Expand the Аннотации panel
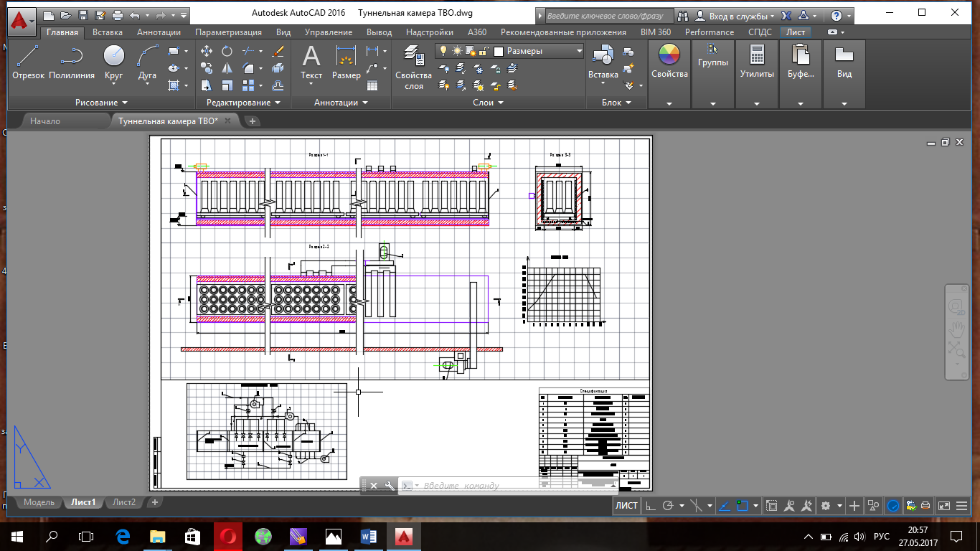The height and width of the screenshot is (551, 980). click(x=341, y=103)
